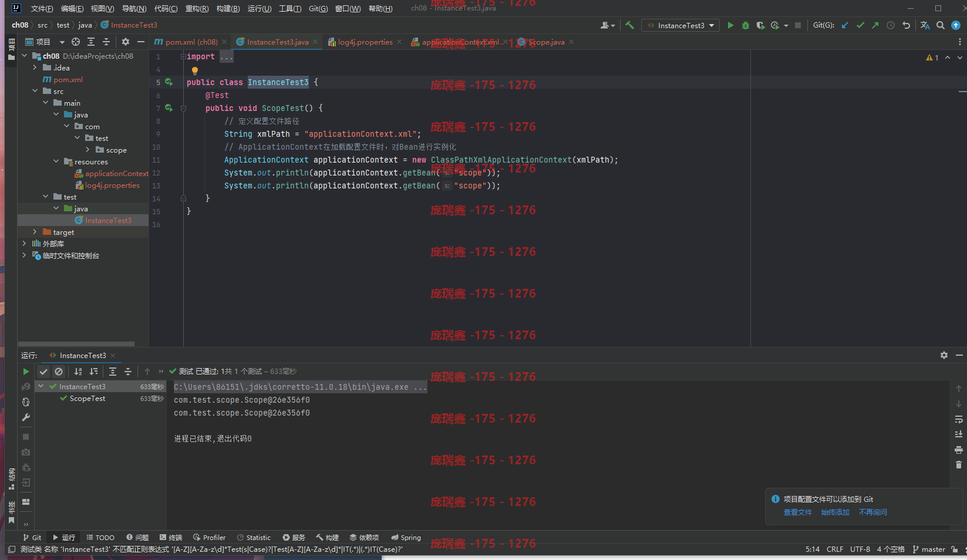Click the intention lightbulb in the editor

195,70
